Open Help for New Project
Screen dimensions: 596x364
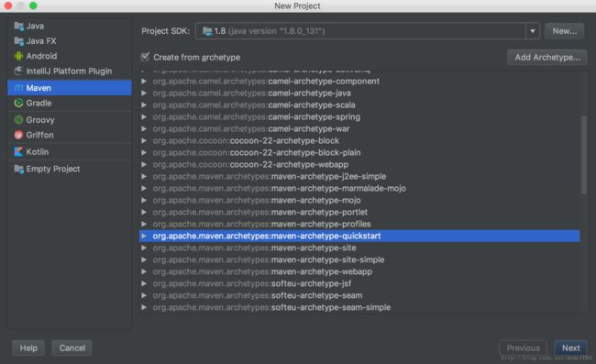28,347
